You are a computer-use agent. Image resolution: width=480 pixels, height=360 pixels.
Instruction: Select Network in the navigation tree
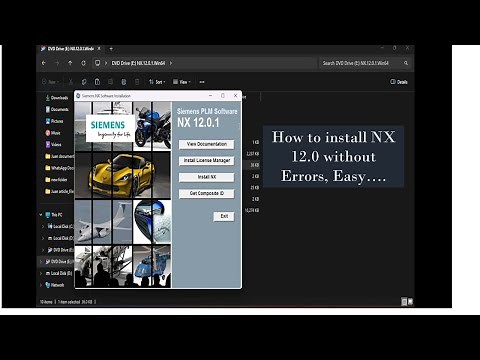pyautogui.click(x=55, y=285)
